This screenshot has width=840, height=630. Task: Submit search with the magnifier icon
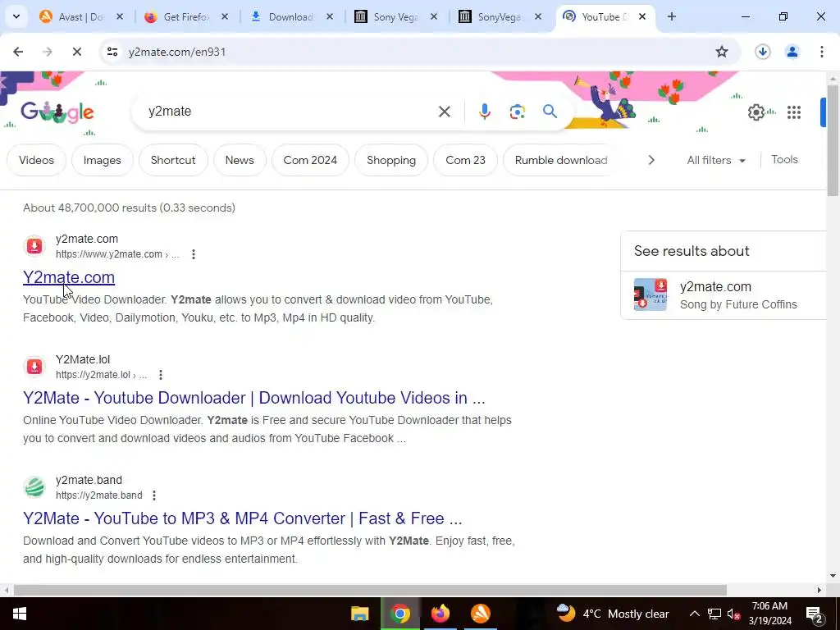point(550,112)
